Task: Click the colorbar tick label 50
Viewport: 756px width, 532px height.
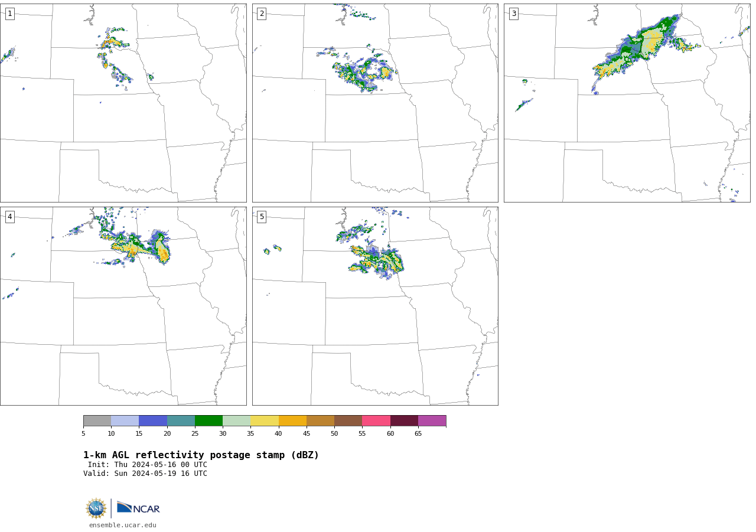Action: (334, 434)
